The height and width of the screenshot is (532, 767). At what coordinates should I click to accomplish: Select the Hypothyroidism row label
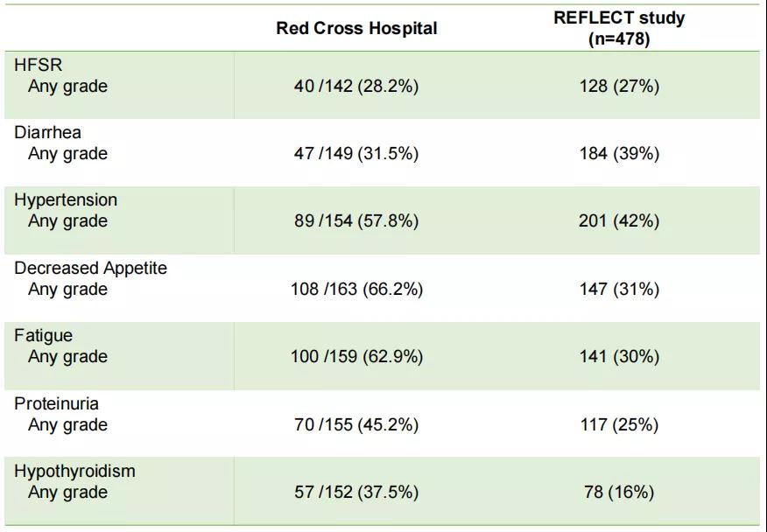[74, 471]
